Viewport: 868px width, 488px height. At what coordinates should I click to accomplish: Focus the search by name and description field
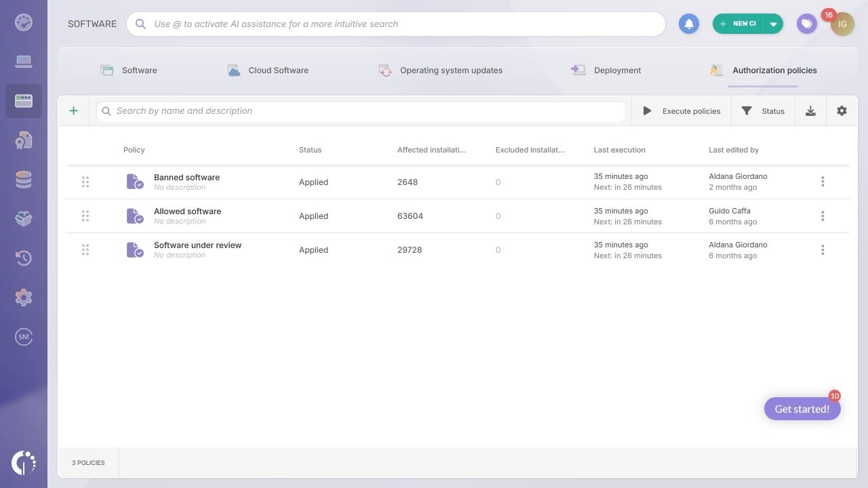pos(361,111)
